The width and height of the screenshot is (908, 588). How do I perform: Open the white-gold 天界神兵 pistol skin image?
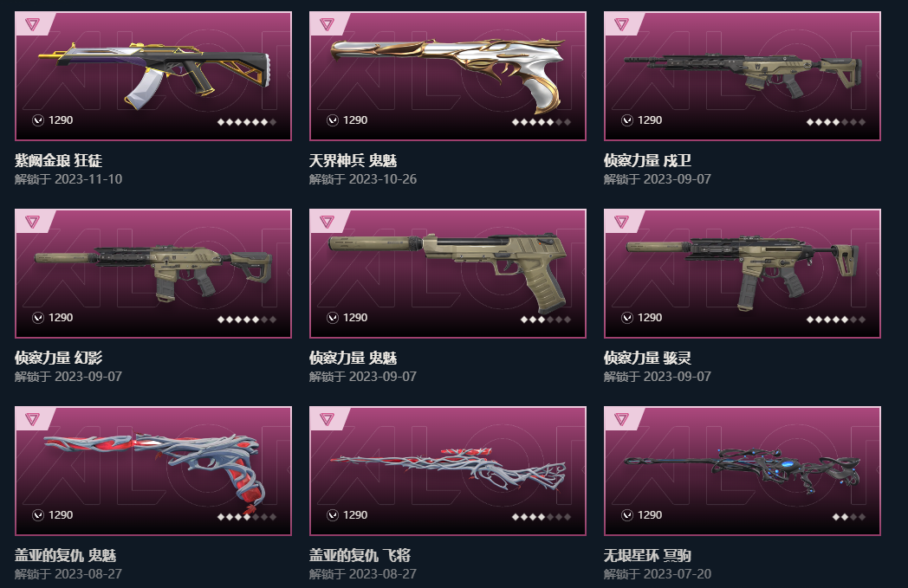click(x=448, y=73)
